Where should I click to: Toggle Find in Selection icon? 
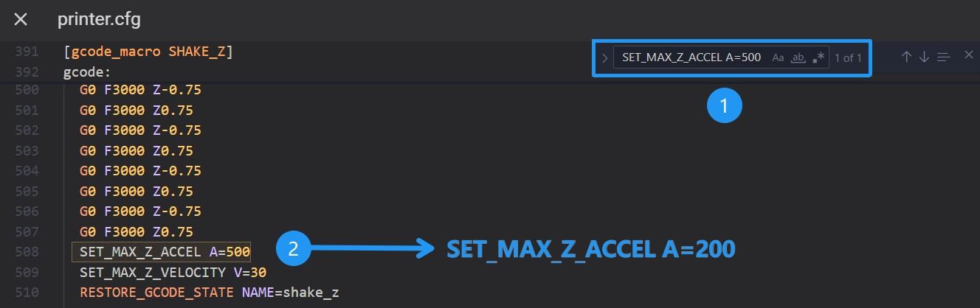pos(943,57)
